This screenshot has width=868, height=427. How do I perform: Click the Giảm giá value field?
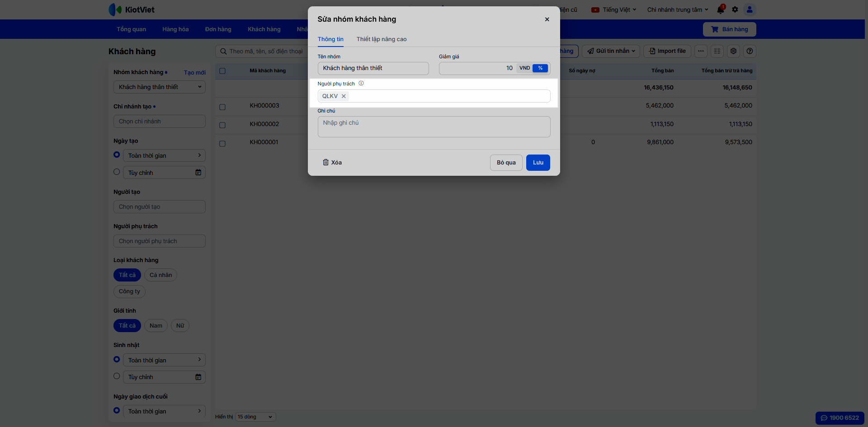pyautogui.click(x=477, y=68)
